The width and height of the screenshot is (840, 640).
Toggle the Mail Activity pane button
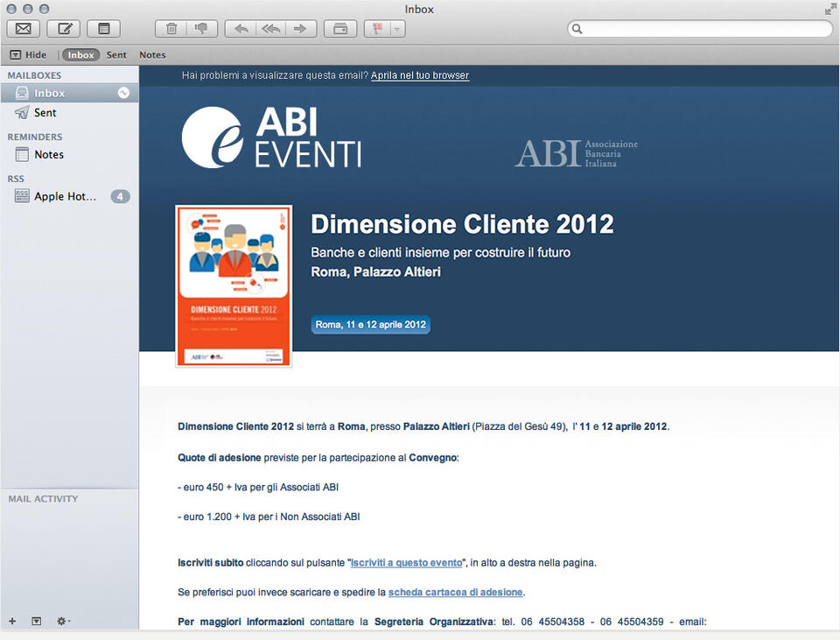(37, 621)
